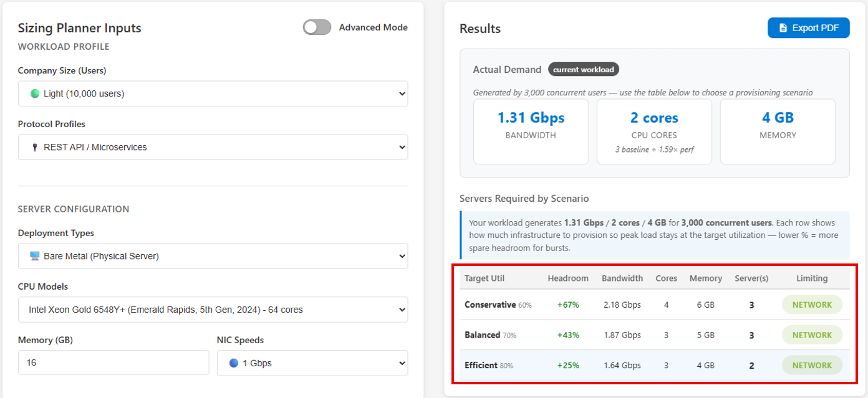The height and width of the screenshot is (398, 868).
Task: Click the 2 cores CPU card
Action: coord(654,131)
